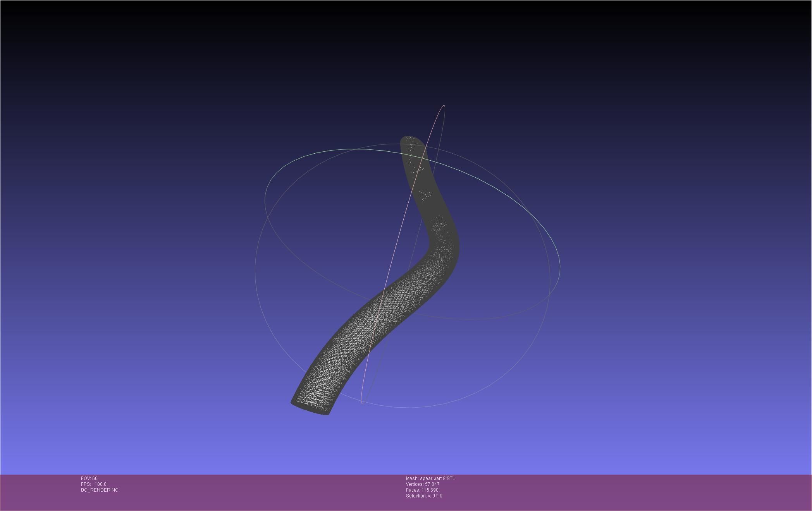Click the Selection: v: 0 f: 0 text
Viewport: 812px width, 511px height.
point(424,496)
